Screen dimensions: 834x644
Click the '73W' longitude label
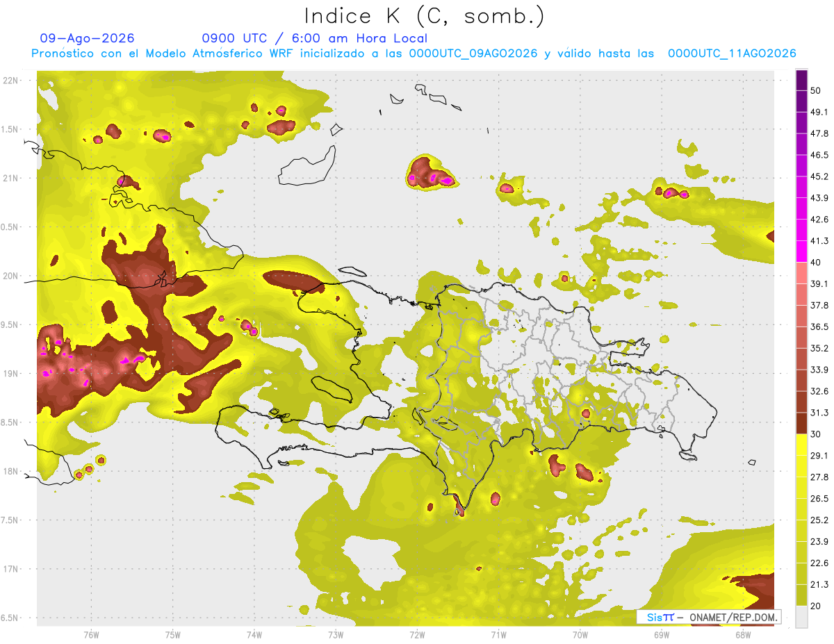pos(336,634)
